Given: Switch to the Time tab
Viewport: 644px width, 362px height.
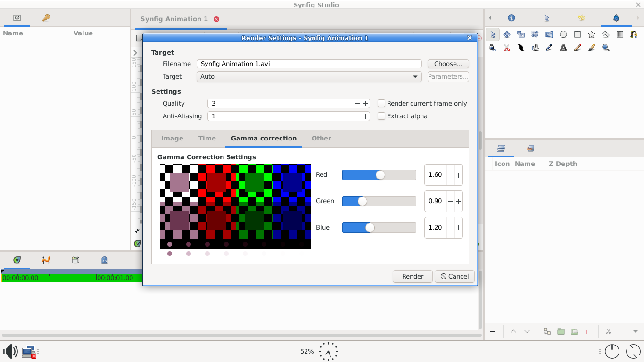Looking at the screenshot, I should pos(207,138).
